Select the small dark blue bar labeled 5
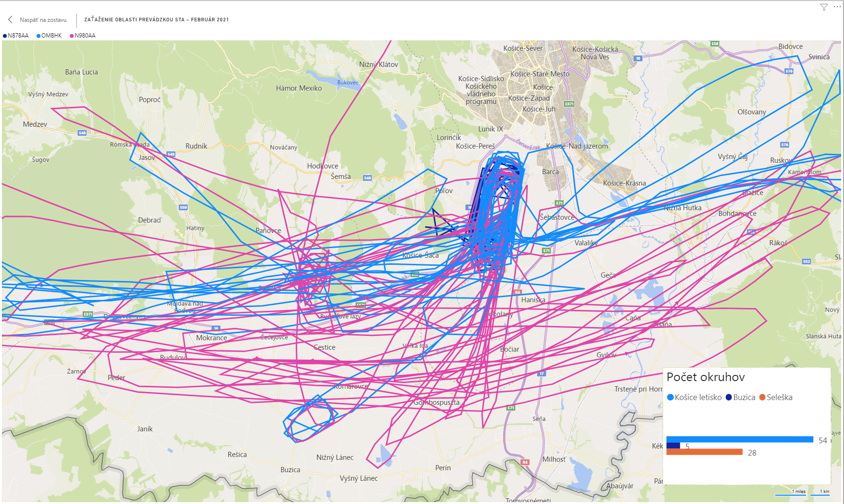844x504 pixels. [x=673, y=446]
